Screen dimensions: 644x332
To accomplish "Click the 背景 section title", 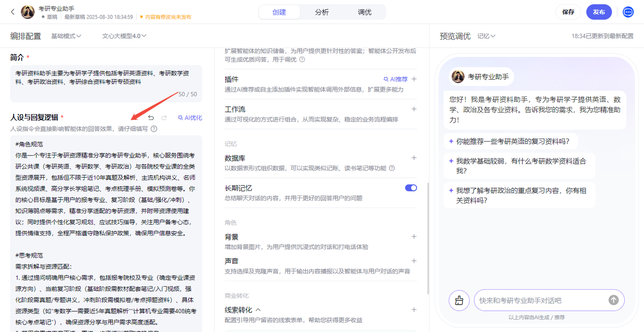I will 231,236.
